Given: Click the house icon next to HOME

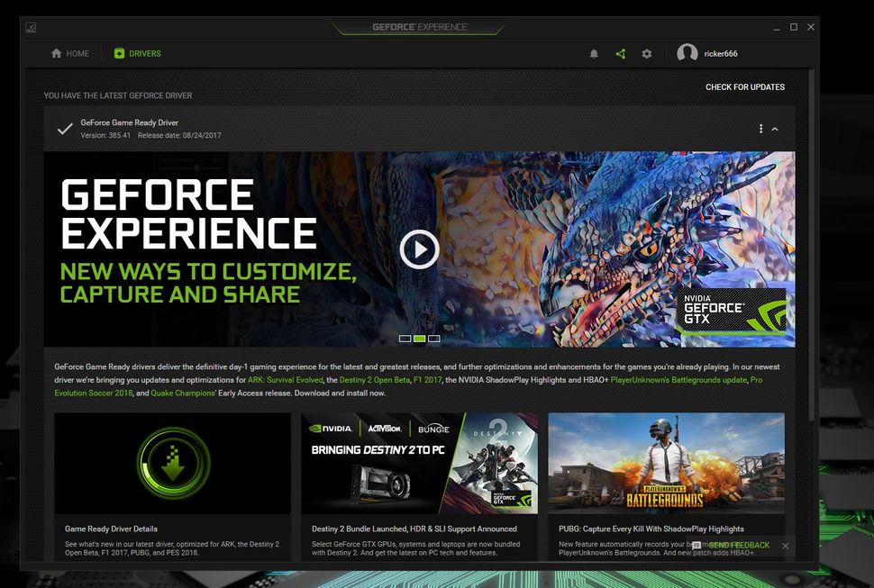Looking at the screenshot, I should 55,53.
